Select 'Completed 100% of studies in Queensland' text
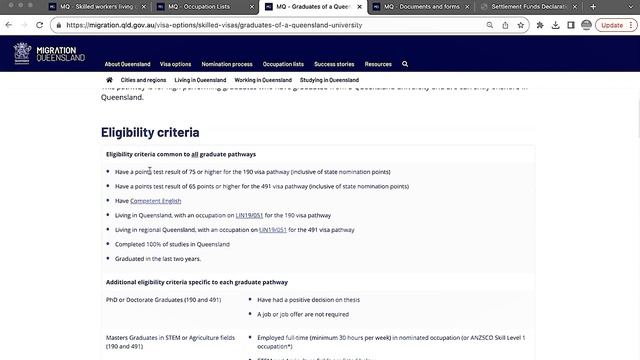Screen dimensions: 640x360 (x=172, y=244)
